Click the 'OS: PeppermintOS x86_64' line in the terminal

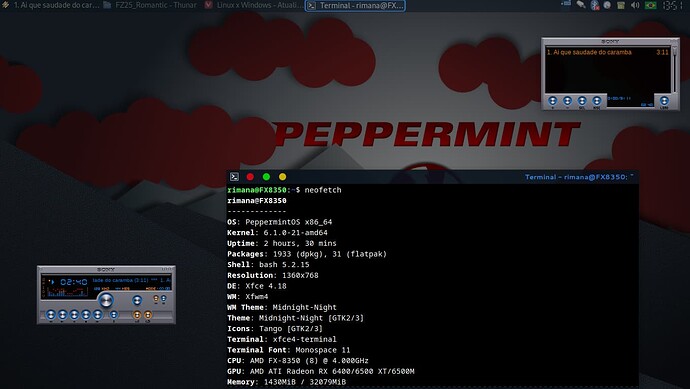click(279, 222)
